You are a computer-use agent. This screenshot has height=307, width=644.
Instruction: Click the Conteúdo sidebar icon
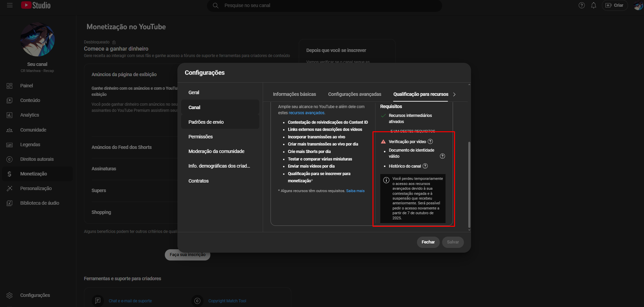click(x=10, y=100)
